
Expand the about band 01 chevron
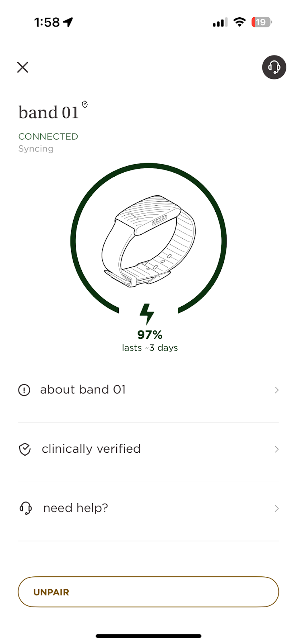pyautogui.click(x=276, y=390)
